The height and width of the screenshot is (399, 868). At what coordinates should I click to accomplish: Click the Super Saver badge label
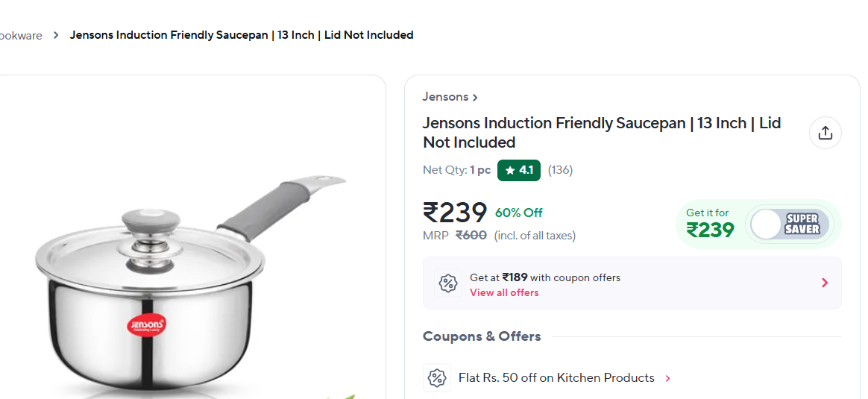pos(802,224)
